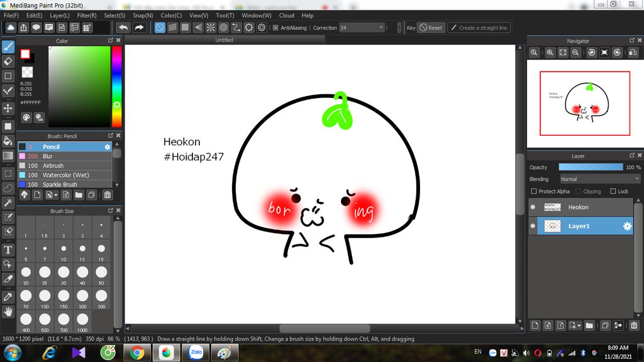Select the Eraser tool
Image resolution: width=644 pixels, height=362 pixels.
click(x=8, y=61)
